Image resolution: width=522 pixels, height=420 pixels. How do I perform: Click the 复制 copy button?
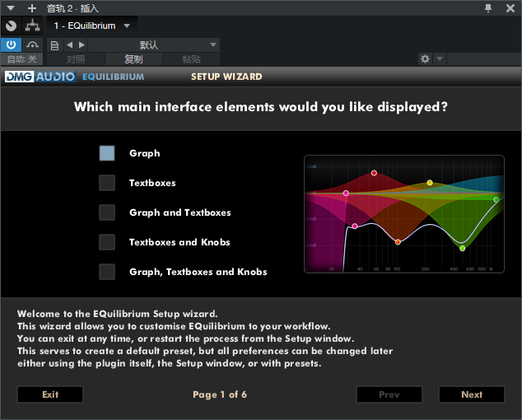click(133, 59)
